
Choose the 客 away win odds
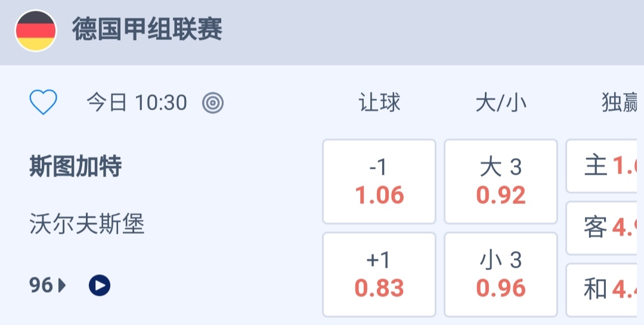[x=603, y=228]
